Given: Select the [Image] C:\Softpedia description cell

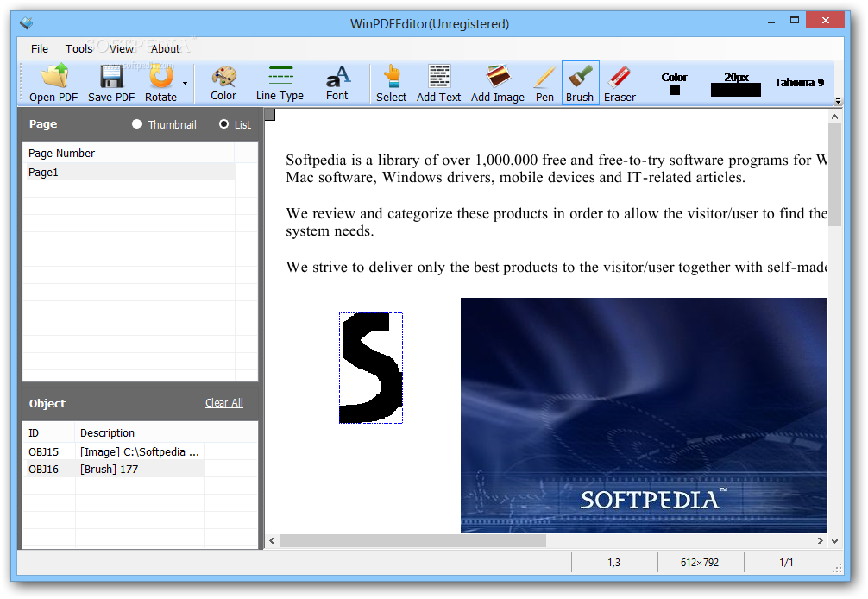Looking at the screenshot, I should tap(140, 451).
